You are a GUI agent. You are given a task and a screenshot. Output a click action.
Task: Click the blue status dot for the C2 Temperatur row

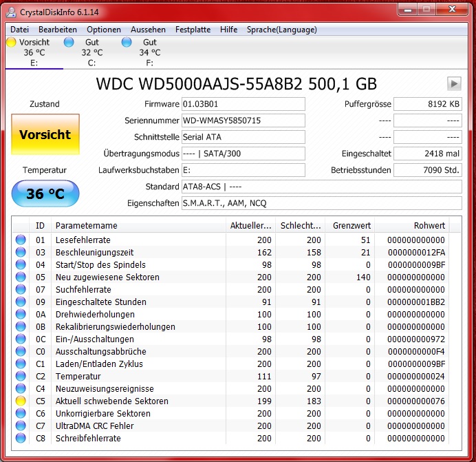tap(21, 377)
